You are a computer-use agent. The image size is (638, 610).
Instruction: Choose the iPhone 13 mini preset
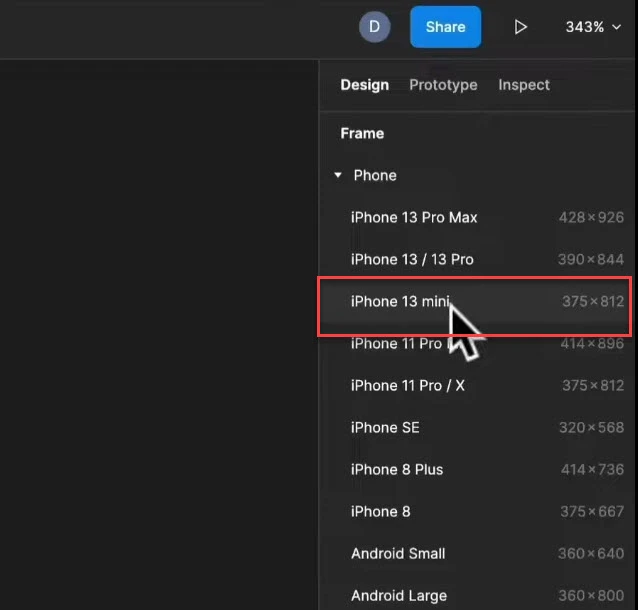476,302
